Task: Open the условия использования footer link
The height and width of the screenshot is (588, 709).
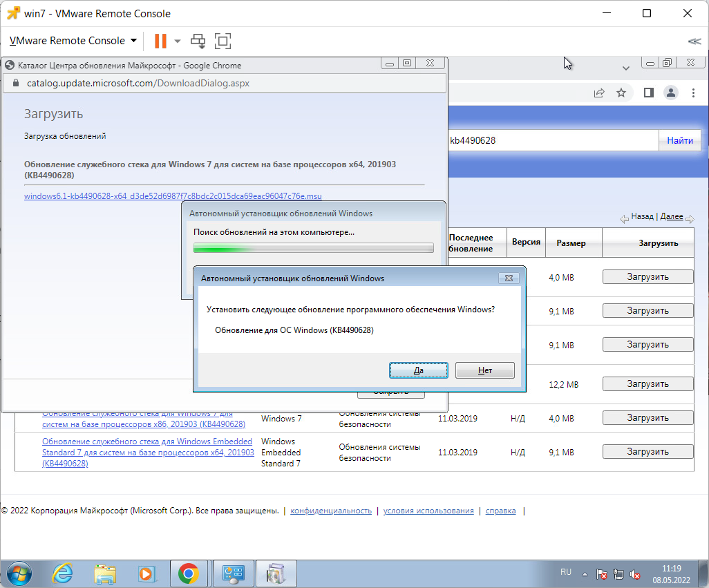Action: click(x=428, y=511)
